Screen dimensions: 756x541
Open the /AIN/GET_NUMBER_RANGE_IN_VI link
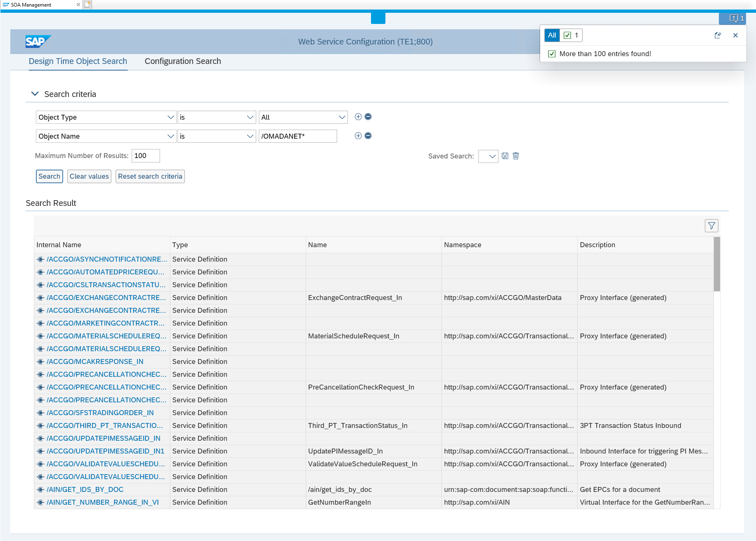[103, 502]
